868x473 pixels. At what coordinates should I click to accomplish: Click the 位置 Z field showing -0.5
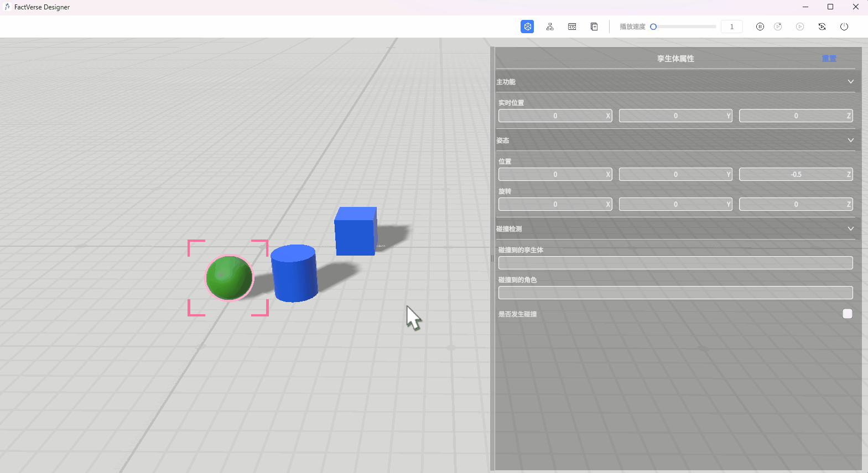(795, 175)
